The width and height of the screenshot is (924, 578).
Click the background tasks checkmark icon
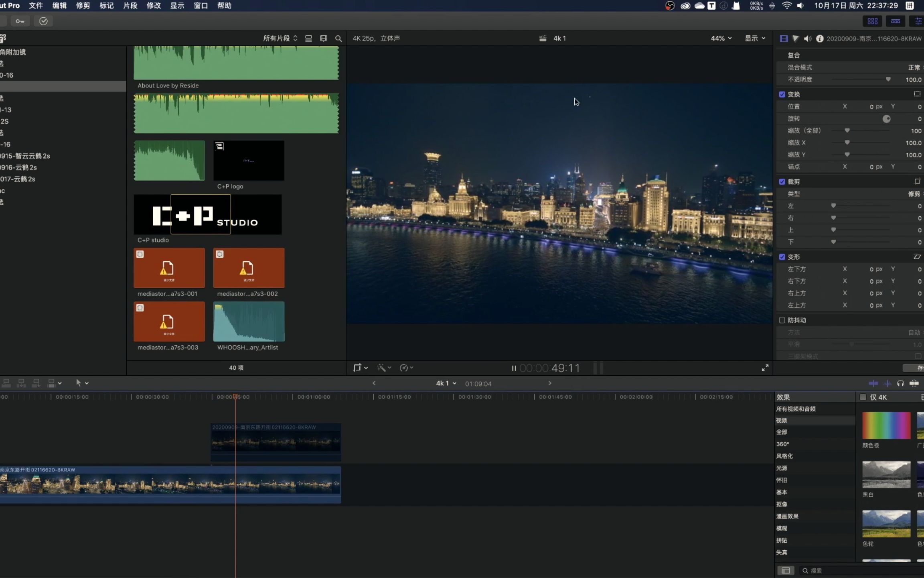pyautogui.click(x=43, y=21)
